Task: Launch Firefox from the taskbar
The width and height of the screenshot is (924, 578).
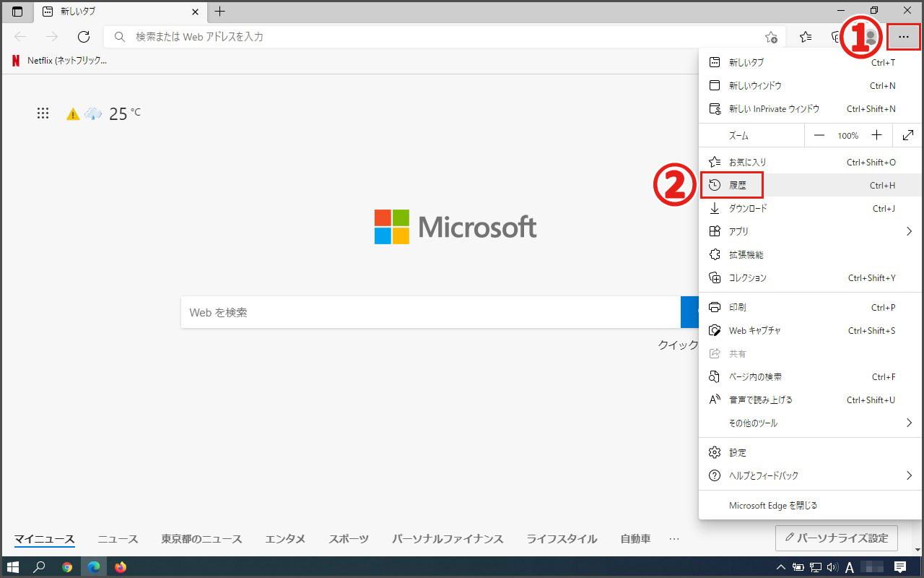Action: point(121,567)
